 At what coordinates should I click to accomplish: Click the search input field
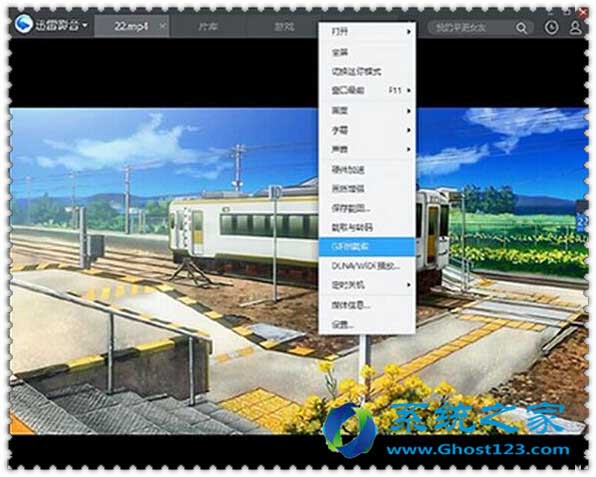471,28
